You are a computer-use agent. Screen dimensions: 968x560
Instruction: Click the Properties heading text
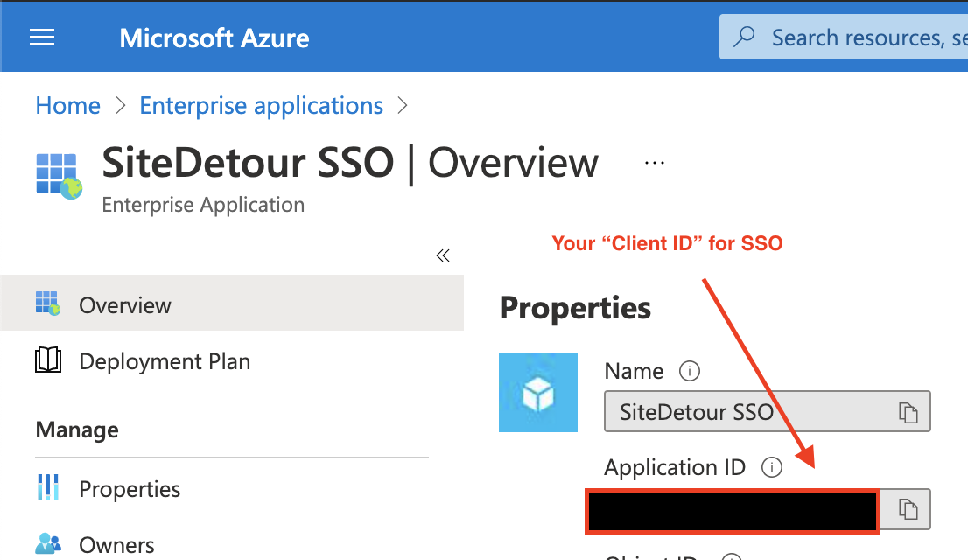pos(575,308)
